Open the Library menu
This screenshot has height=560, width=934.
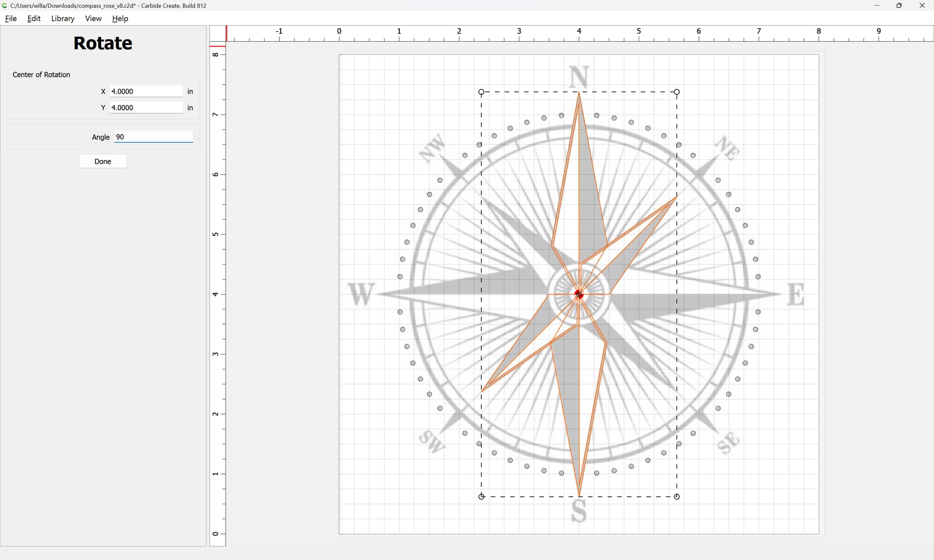63,18
